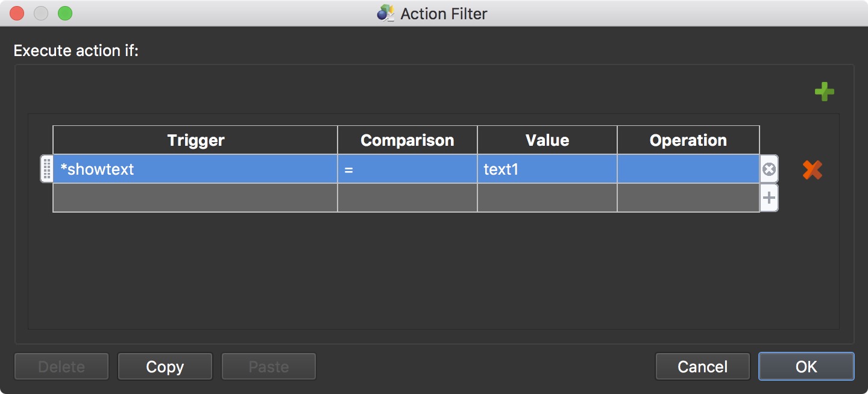Image resolution: width=868 pixels, height=394 pixels.
Task: Click the empty Value cell in second row
Action: [547, 198]
